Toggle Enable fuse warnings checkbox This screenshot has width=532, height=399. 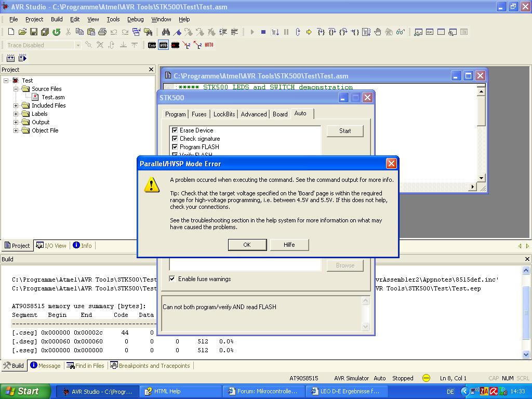(x=172, y=278)
